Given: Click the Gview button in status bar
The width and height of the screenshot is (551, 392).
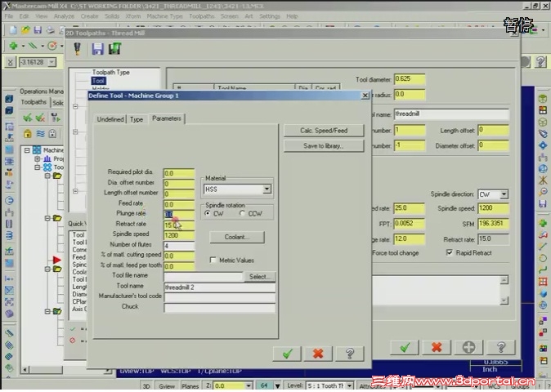Looking at the screenshot, I should coord(166,386).
